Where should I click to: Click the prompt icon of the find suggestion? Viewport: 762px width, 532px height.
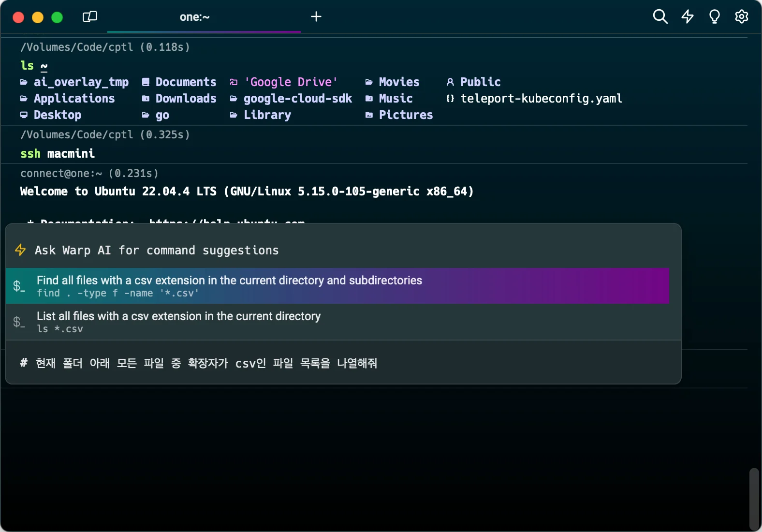point(19,286)
